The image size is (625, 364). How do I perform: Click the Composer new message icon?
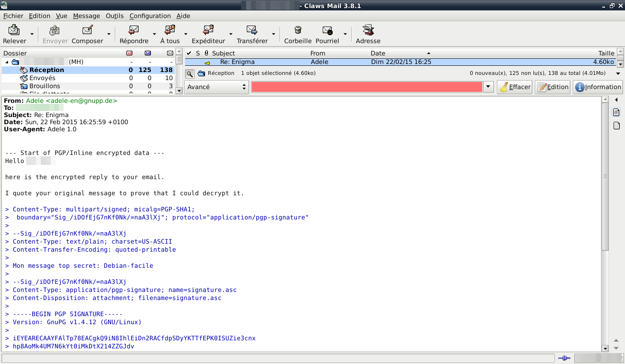click(x=87, y=31)
